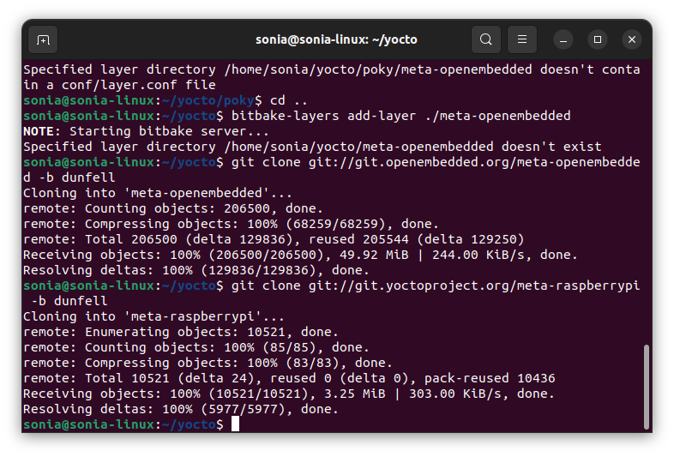
Task: Click 'Compressing objects: 100% (83/83)' line
Action: coord(208,363)
